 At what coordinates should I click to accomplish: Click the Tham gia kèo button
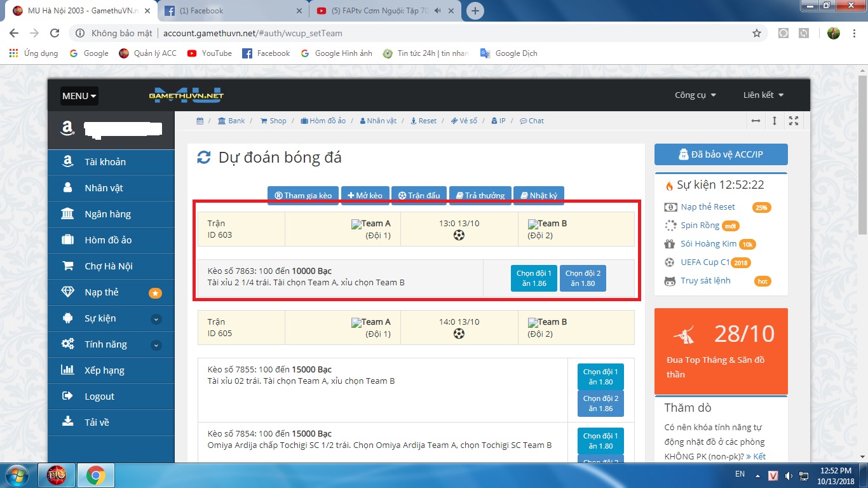pos(303,195)
